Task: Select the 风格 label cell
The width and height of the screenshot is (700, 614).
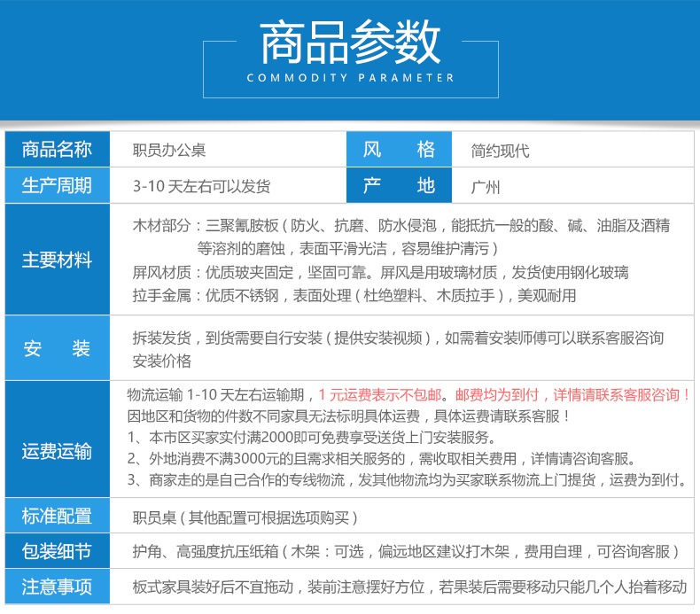Action: 399,150
